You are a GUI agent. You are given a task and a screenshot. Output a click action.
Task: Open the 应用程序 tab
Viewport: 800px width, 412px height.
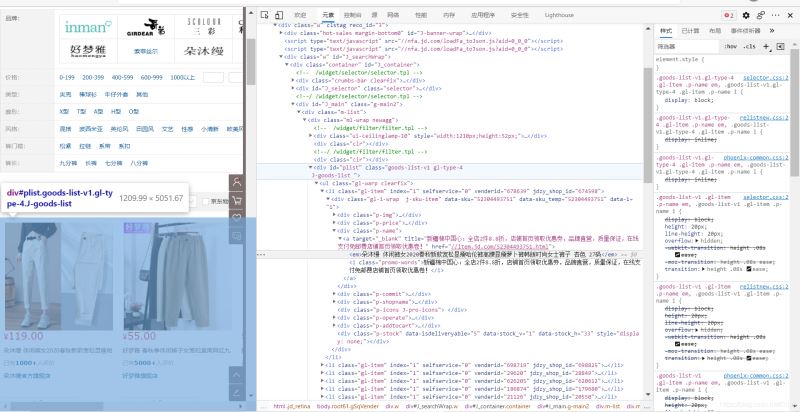point(483,15)
